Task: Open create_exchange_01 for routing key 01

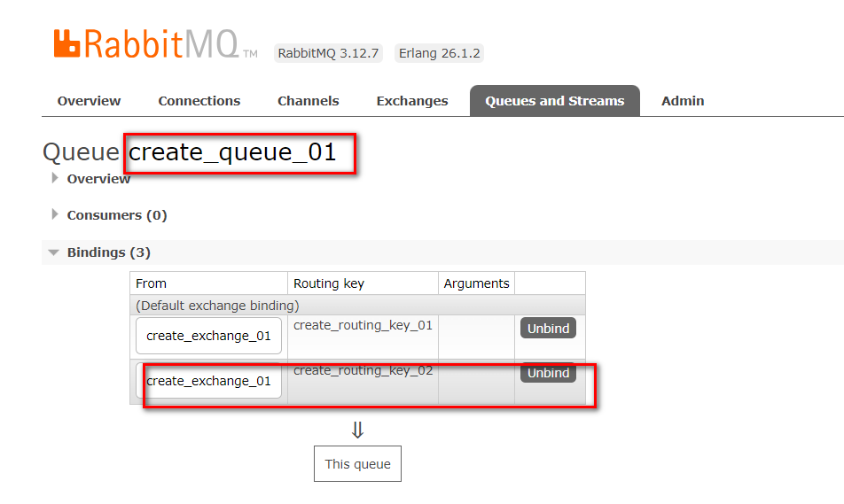Action: coord(208,337)
